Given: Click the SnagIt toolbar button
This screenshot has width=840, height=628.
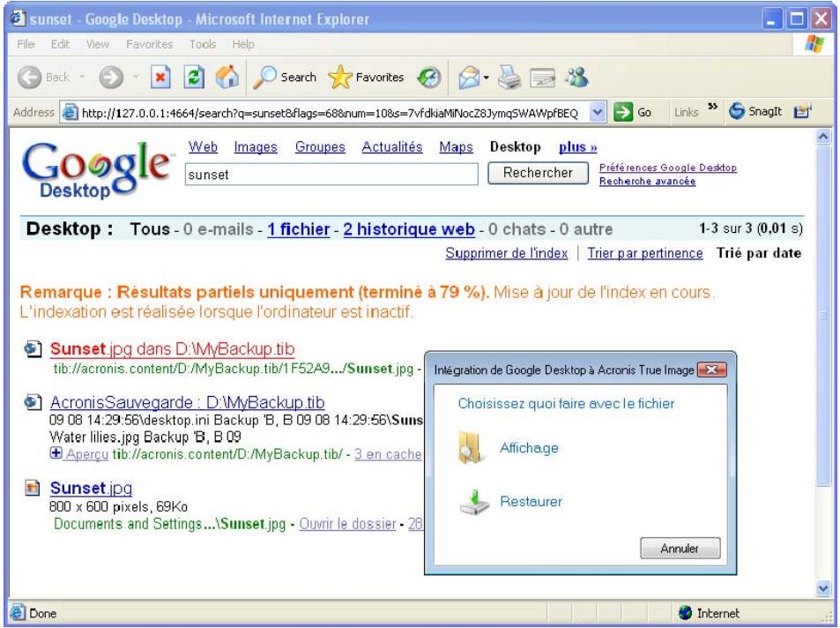Looking at the screenshot, I should [755, 111].
